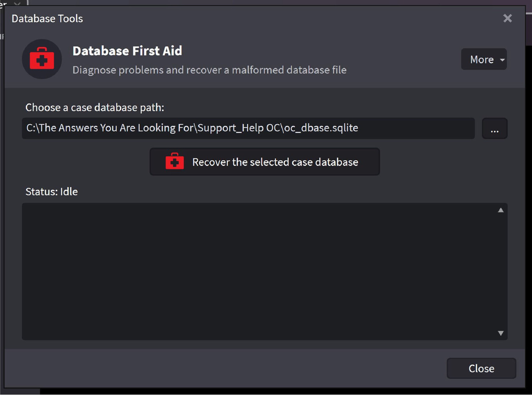
Task: Click the Diagnose problems description text
Action: coord(209,70)
